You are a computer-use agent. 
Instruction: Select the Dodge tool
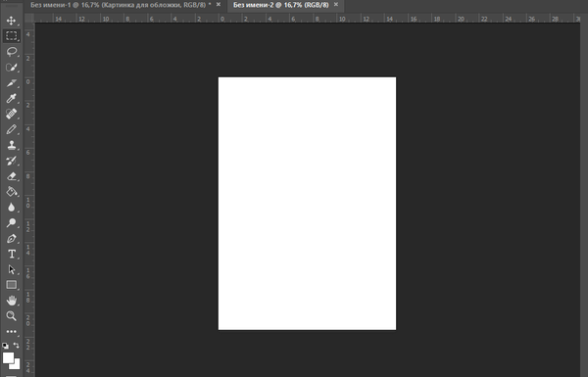[11, 223]
